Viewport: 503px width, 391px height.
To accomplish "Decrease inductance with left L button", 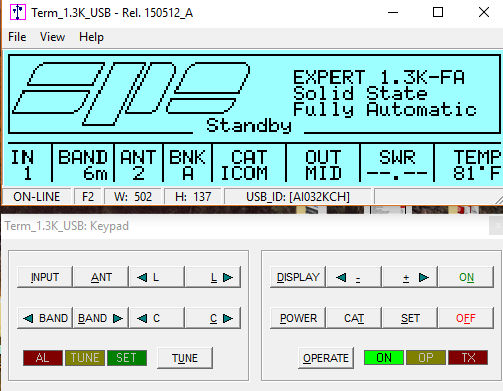I will 157,277.
